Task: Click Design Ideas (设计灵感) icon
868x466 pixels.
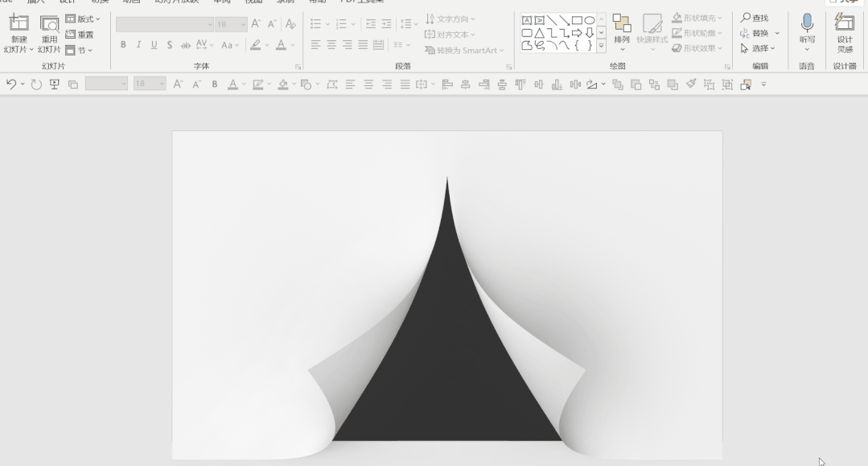Action: coord(845,23)
